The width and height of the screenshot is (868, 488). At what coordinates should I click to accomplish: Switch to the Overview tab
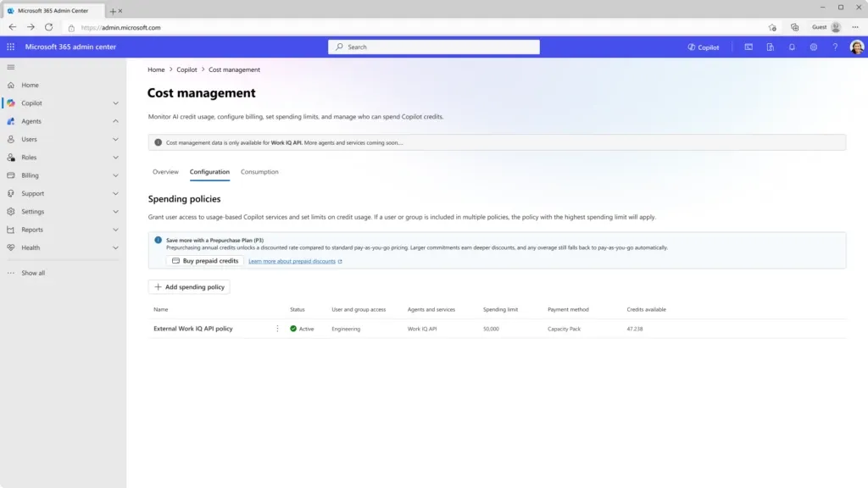pos(165,172)
